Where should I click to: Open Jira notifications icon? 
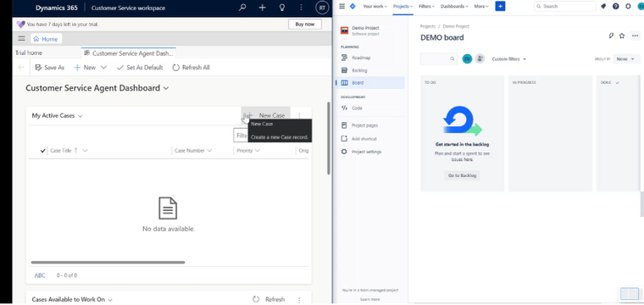click(603, 6)
